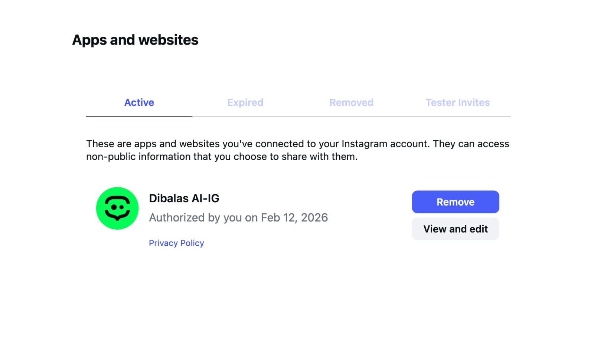Click the green Dibalas AI-IG app icon

coord(117,208)
